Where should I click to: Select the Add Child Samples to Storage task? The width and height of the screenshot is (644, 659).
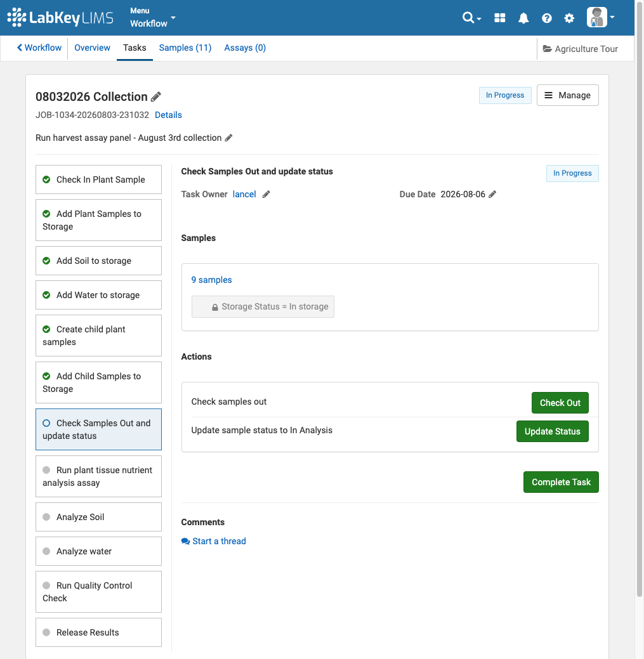pyautogui.click(x=98, y=382)
